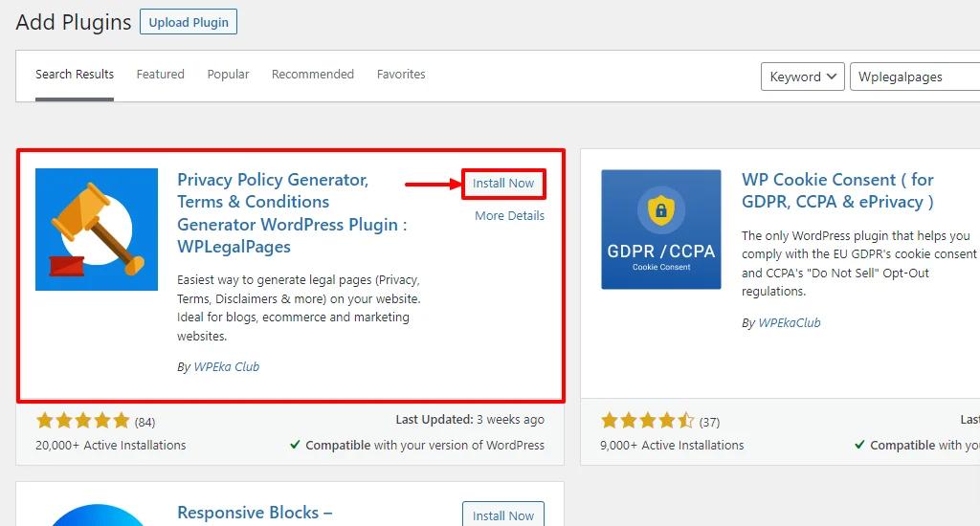
Task: Click the star rating of WP Cookie Consent
Action: tap(648, 421)
